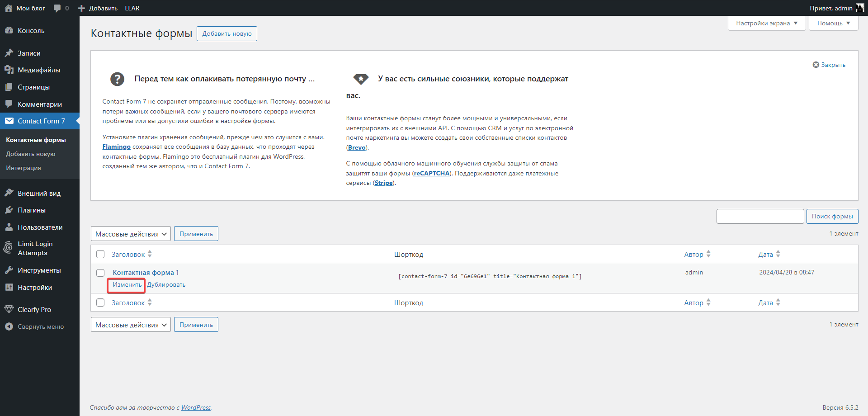The image size is (868, 416).
Task: Click the date 2024/04/28 в 08:47
Action: pyautogui.click(x=787, y=272)
